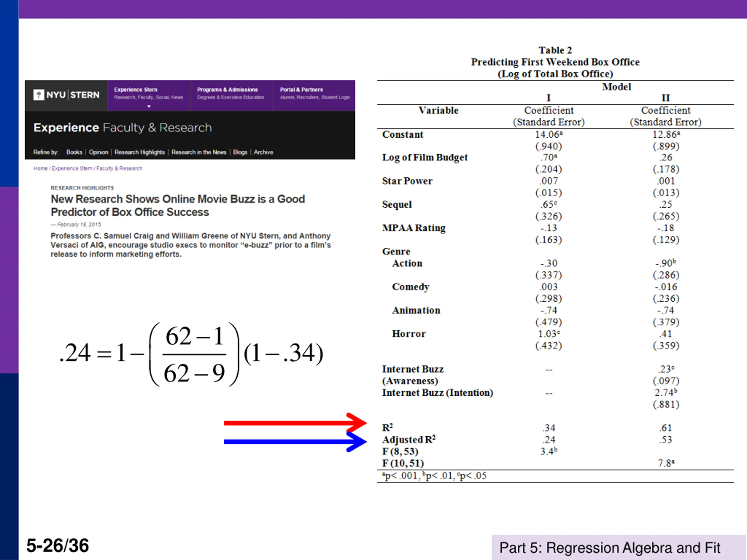Open the Blogs filter link
Screen dimensions: 747x560
click(x=240, y=152)
